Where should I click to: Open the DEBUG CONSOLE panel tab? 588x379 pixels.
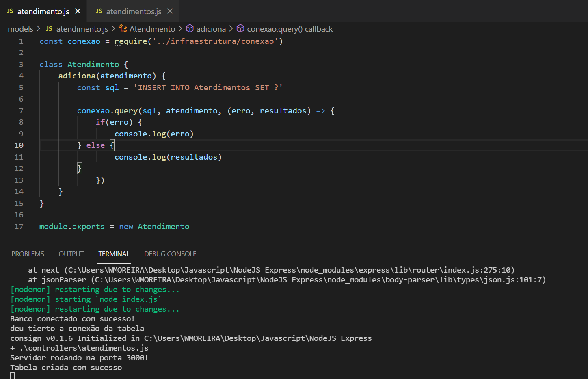point(170,254)
